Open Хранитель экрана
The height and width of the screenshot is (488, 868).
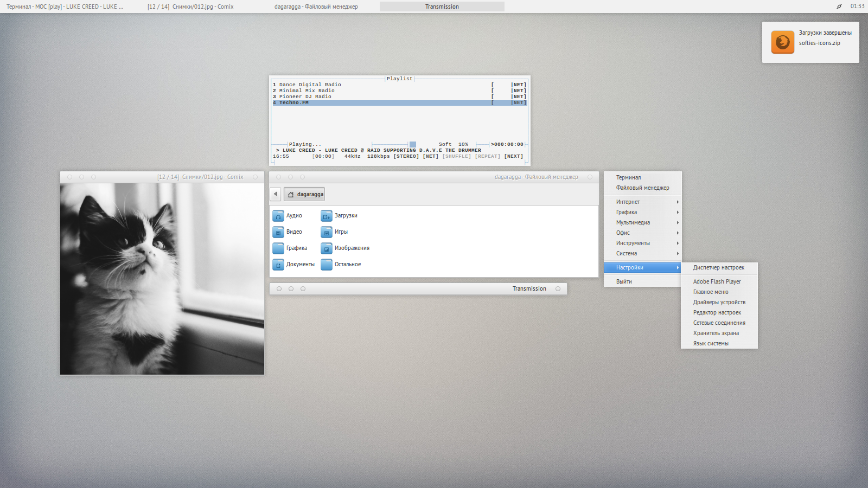click(719, 333)
